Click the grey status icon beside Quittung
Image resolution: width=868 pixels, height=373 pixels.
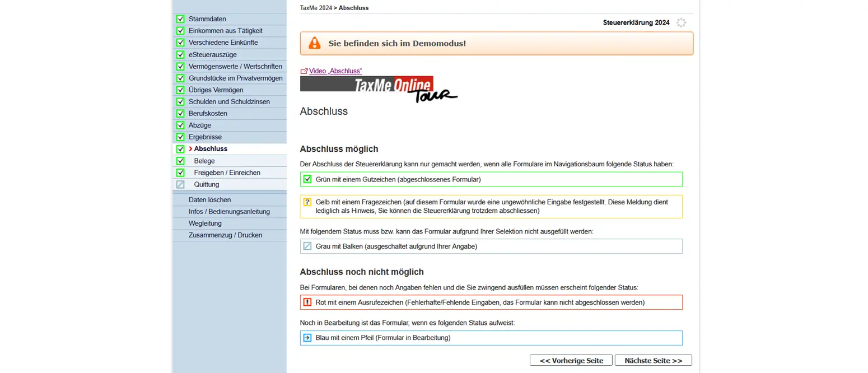[x=180, y=184]
